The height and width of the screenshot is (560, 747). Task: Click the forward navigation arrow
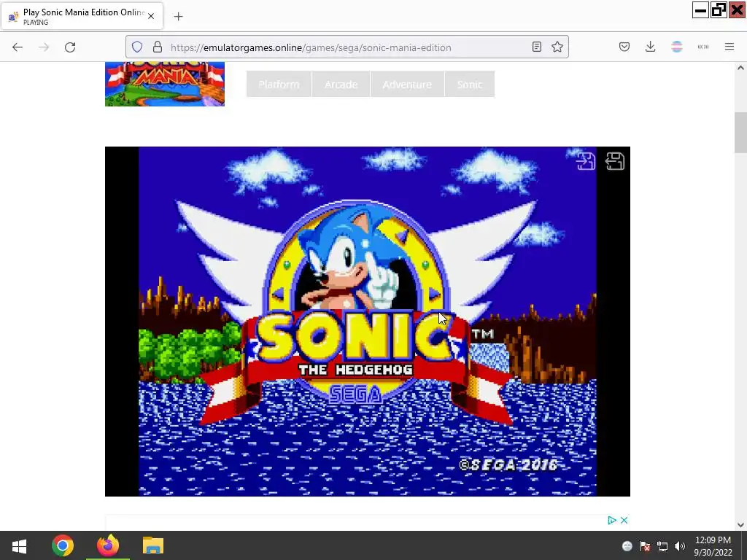pyautogui.click(x=44, y=47)
